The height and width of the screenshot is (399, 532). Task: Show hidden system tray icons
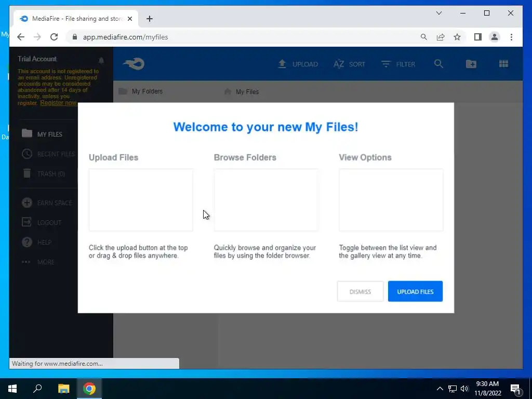point(440,389)
